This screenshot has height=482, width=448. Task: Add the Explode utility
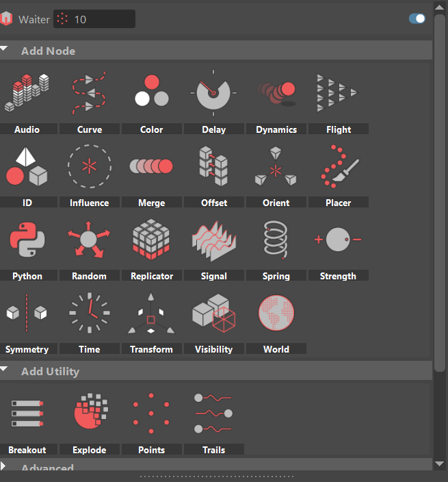89,414
